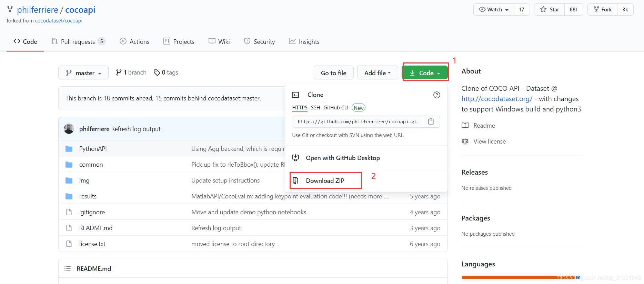644x284 pixels.
Task: Click the zip file icon by Download ZIP
Action: 295,180
